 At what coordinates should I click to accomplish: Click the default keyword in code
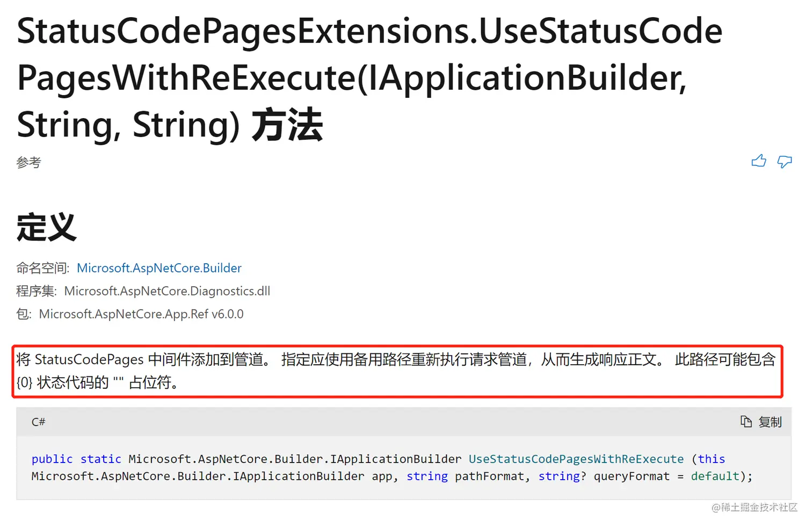pos(715,477)
